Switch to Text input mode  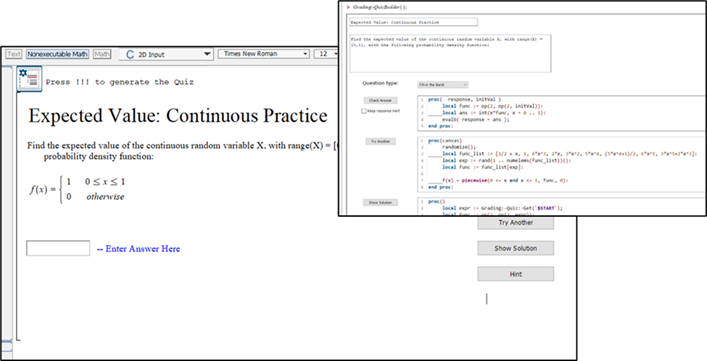click(x=14, y=54)
